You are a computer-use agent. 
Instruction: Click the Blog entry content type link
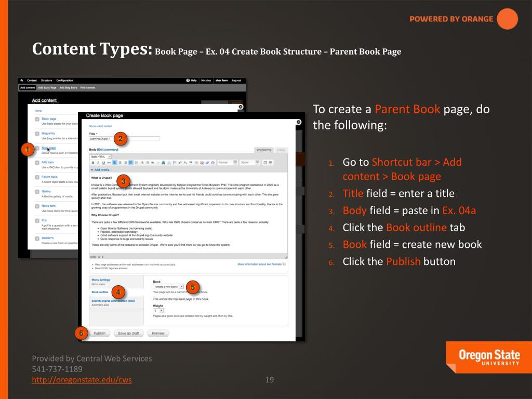(48, 134)
